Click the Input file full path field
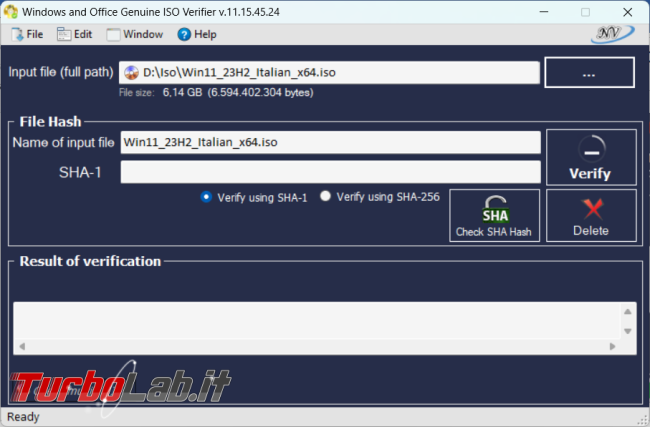This screenshot has width=650, height=427. point(329,73)
